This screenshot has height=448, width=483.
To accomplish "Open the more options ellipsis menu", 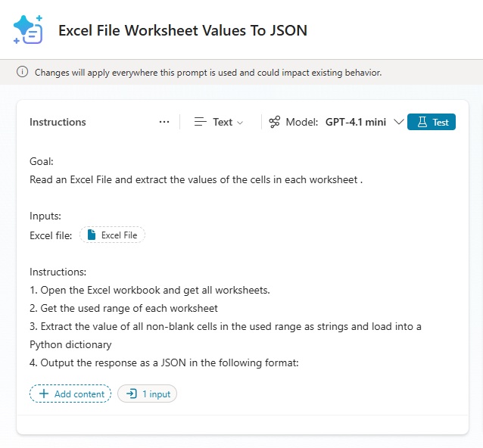I will pyautogui.click(x=164, y=122).
